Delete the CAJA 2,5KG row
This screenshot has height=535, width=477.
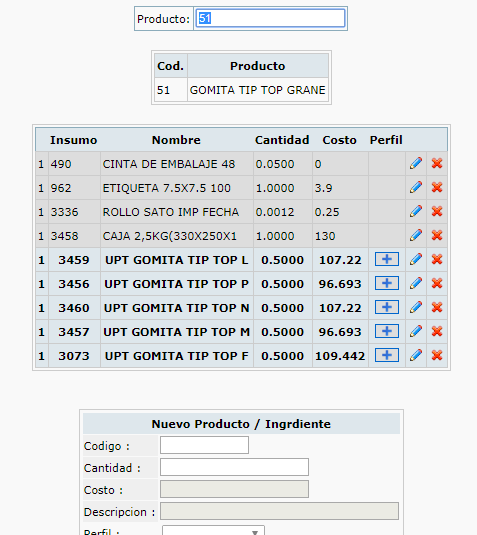pos(437,235)
